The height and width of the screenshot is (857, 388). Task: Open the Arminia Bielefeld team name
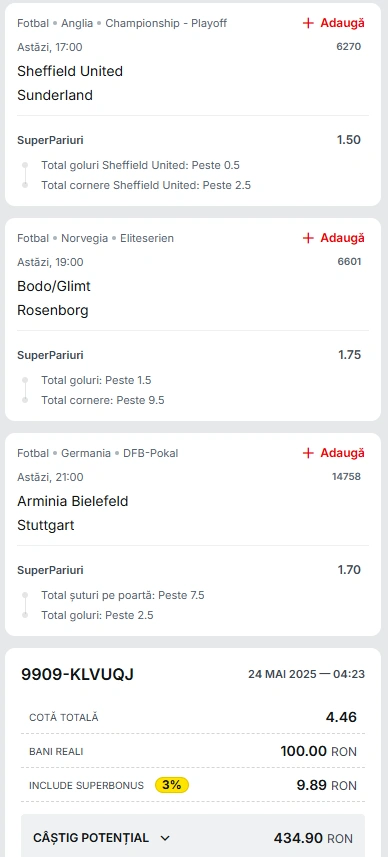point(73,501)
